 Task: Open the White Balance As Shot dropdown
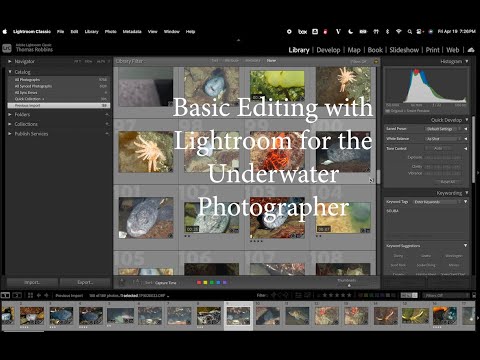(443, 139)
